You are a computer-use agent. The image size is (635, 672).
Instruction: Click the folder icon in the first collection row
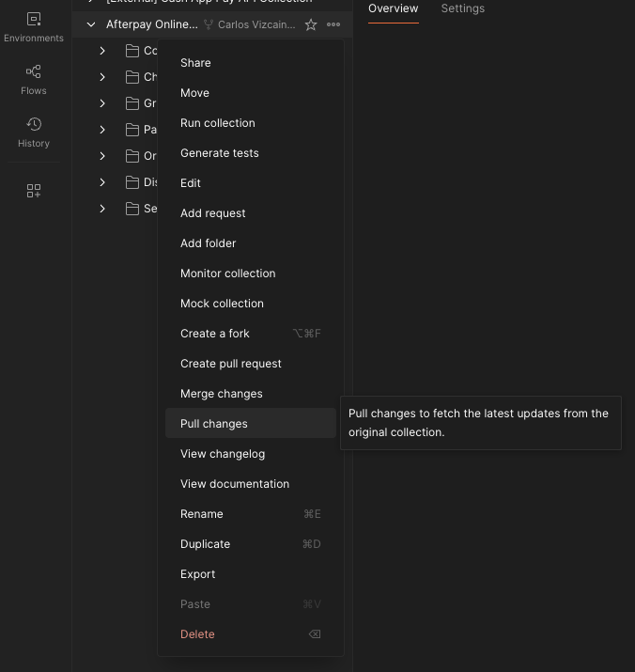coord(132,51)
